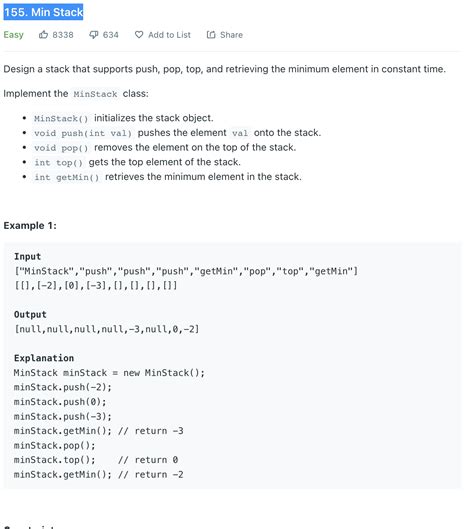Image resolution: width=474 pixels, height=529 pixels.
Task: Click the heart icon beside Add to List
Action: click(139, 34)
